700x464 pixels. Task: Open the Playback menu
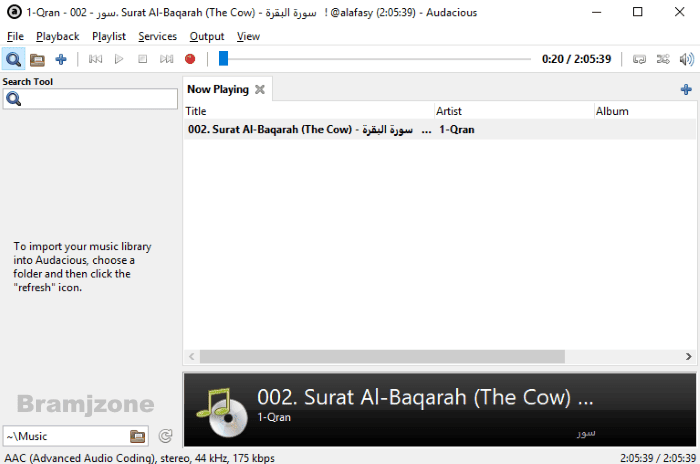pos(58,36)
